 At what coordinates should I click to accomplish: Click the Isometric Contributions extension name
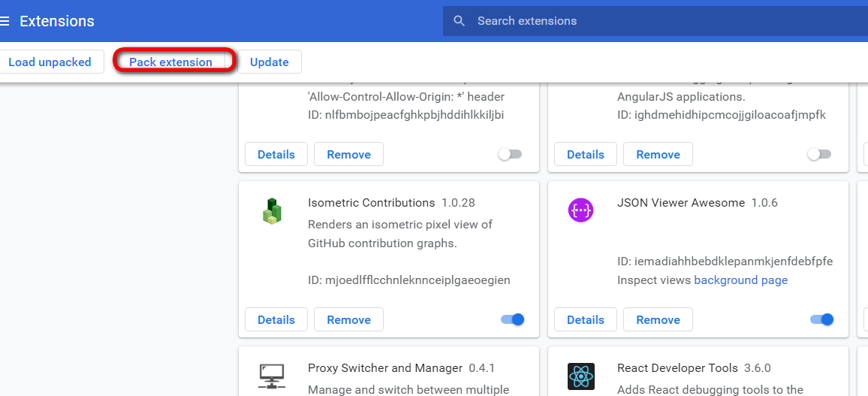click(x=372, y=203)
